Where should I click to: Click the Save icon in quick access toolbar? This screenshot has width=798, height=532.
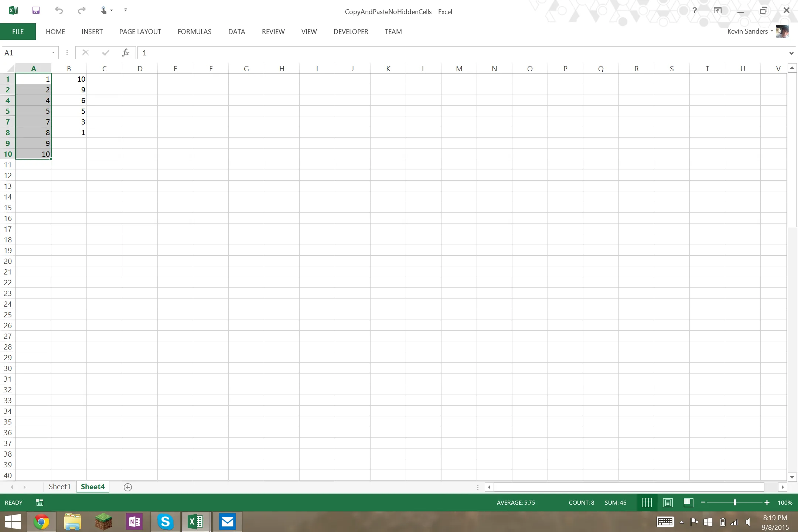point(36,10)
